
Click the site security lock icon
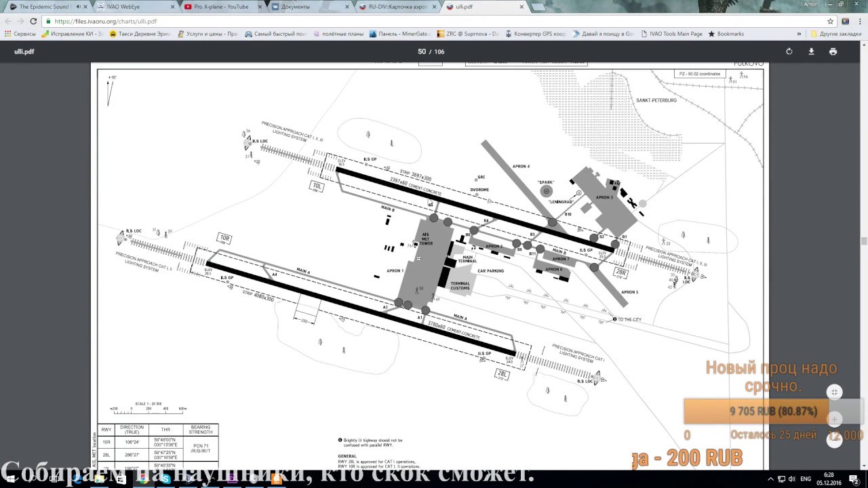pyautogui.click(x=48, y=21)
